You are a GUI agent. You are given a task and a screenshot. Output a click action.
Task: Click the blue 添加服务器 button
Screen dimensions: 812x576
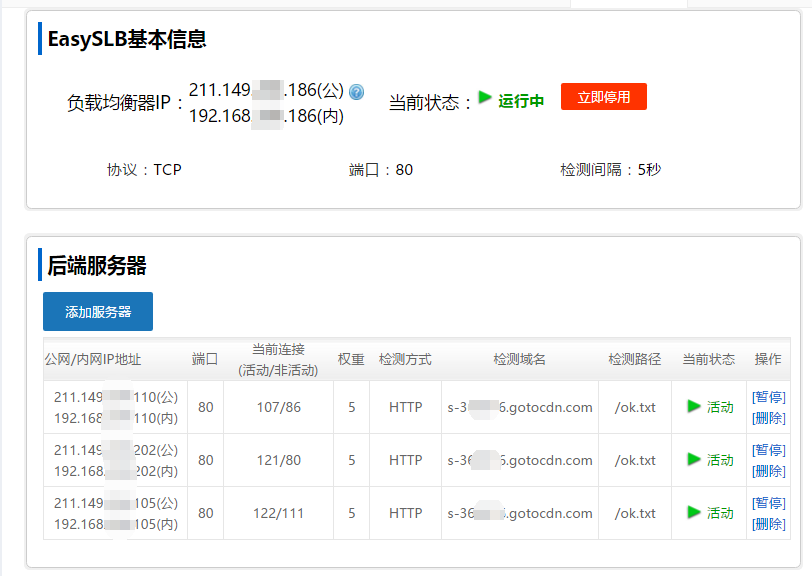(x=98, y=311)
